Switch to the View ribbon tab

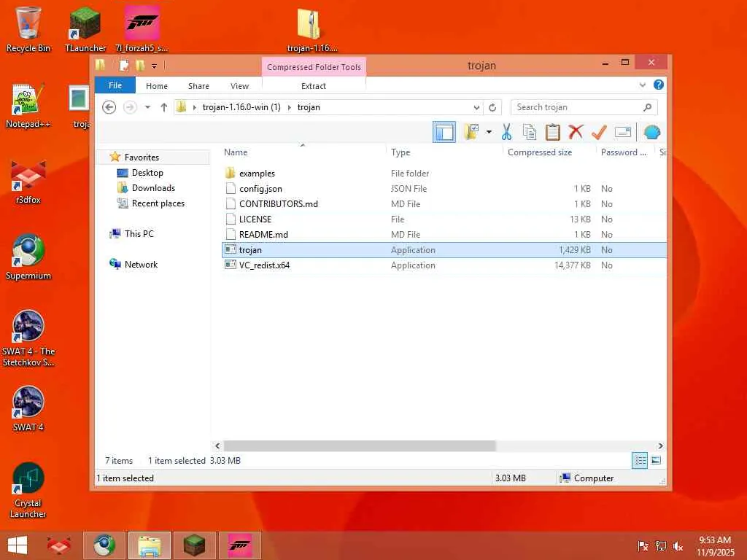point(239,86)
